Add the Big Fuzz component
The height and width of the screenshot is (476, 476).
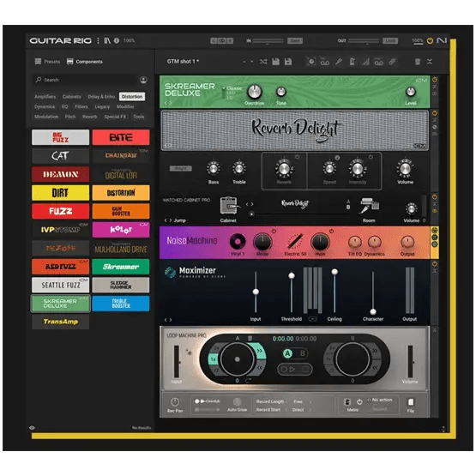(60, 137)
